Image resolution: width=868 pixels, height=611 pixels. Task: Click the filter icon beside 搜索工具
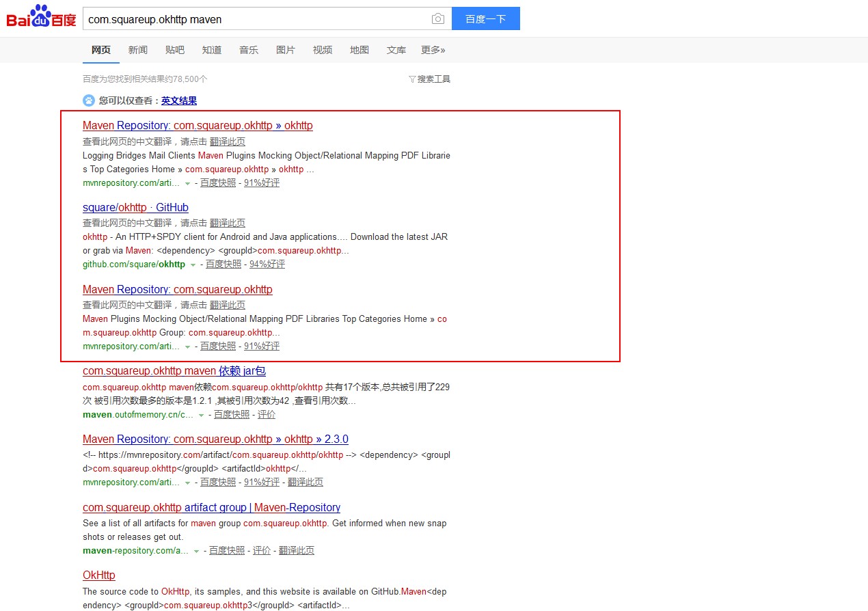pyautogui.click(x=412, y=79)
